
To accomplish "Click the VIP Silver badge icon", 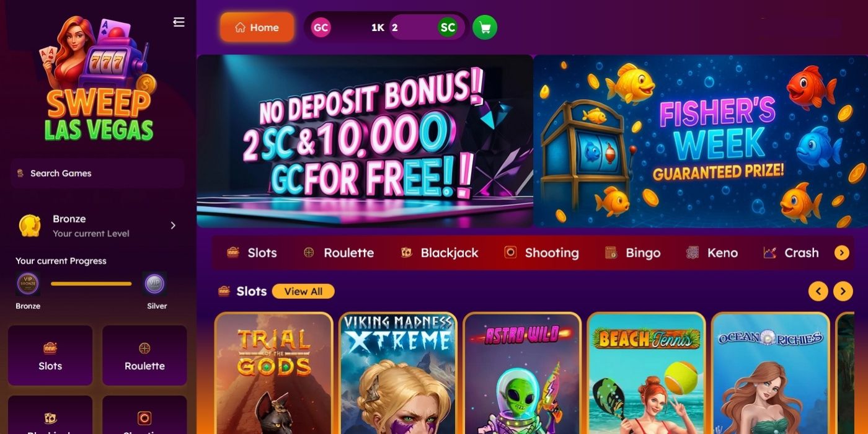I will point(154,284).
